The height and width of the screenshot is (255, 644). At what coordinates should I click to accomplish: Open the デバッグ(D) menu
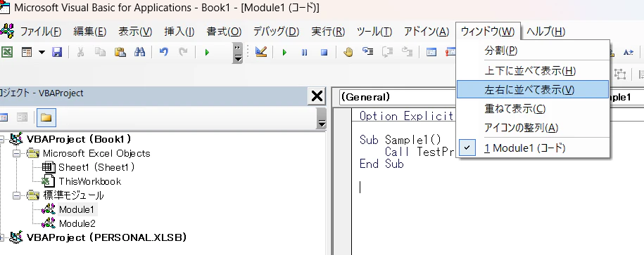[276, 32]
